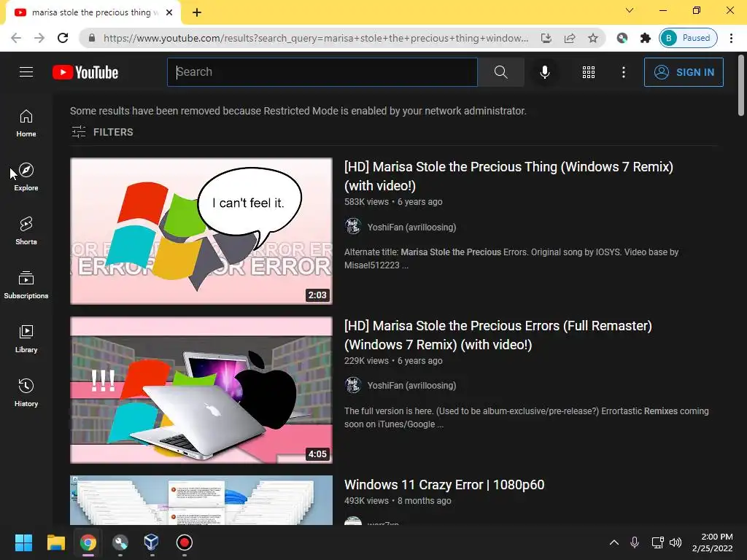
Task: Open the Windows Start menu
Action: [x=23, y=542]
